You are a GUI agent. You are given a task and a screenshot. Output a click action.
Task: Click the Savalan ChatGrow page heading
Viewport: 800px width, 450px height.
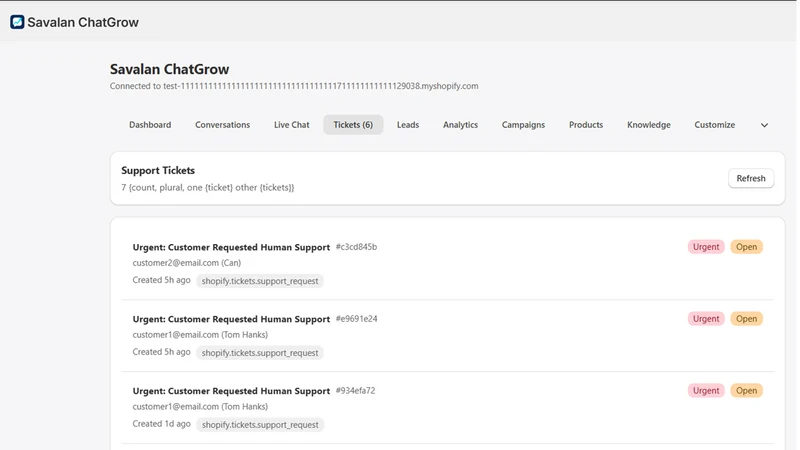[169, 69]
